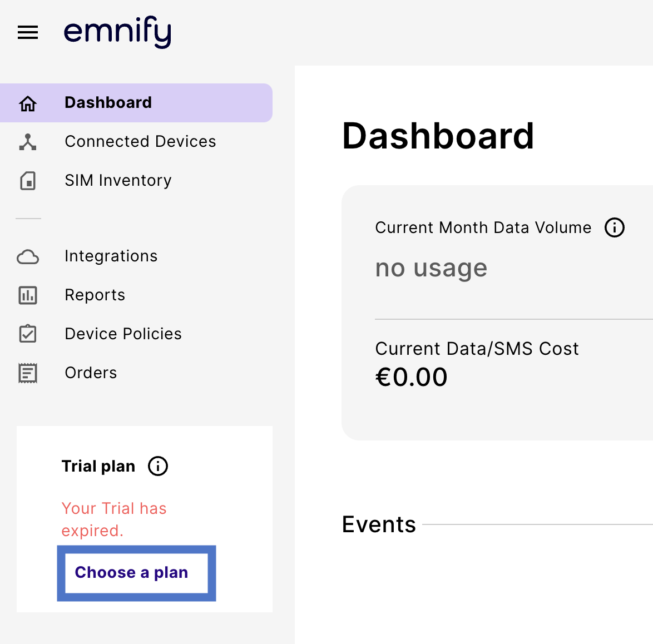Show info for Trial plan
The width and height of the screenshot is (653, 644).
158,466
